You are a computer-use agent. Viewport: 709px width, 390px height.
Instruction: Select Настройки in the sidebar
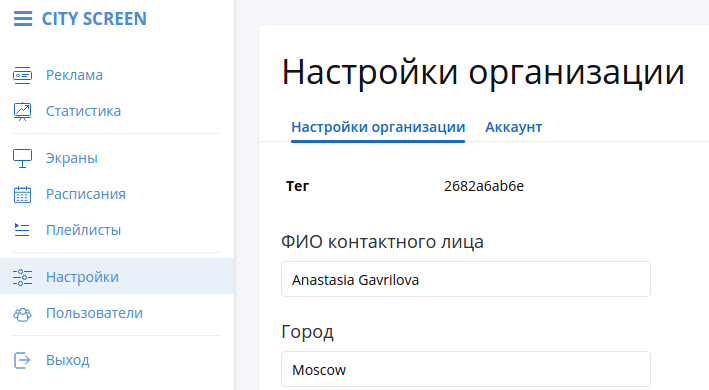pyautogui.click(x=117, y=276)
